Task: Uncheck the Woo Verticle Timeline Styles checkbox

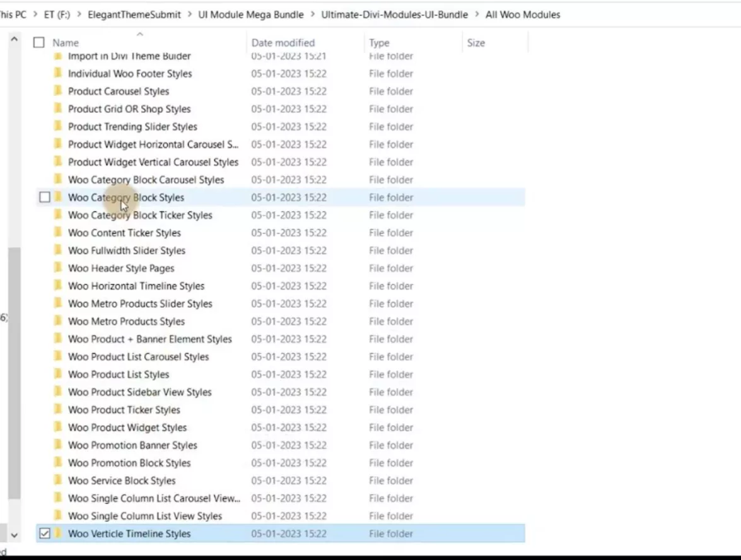Action: pyautogui.click(x=44, y=534)
